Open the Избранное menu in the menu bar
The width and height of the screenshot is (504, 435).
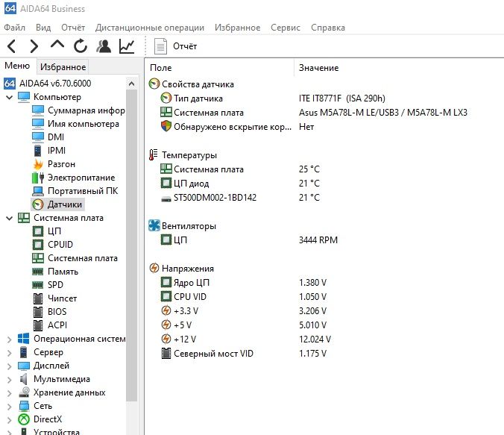(238, 28)
